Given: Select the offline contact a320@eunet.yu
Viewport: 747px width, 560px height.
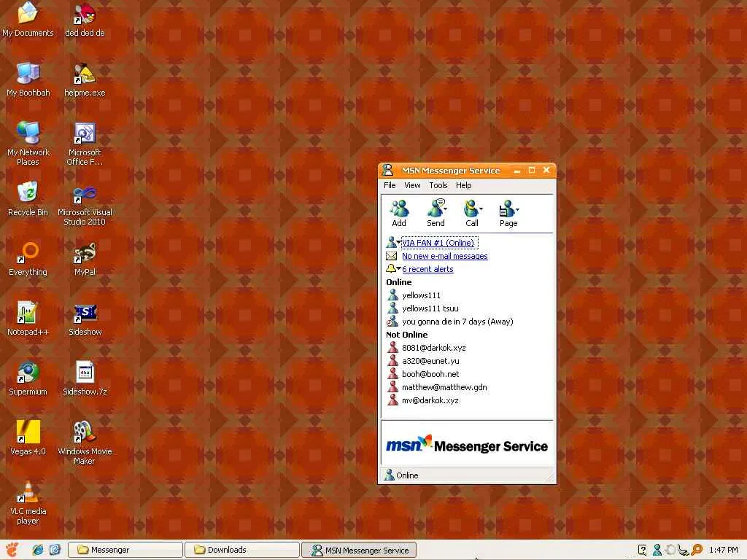Looking at the screenshot, I should click(430, 361).
